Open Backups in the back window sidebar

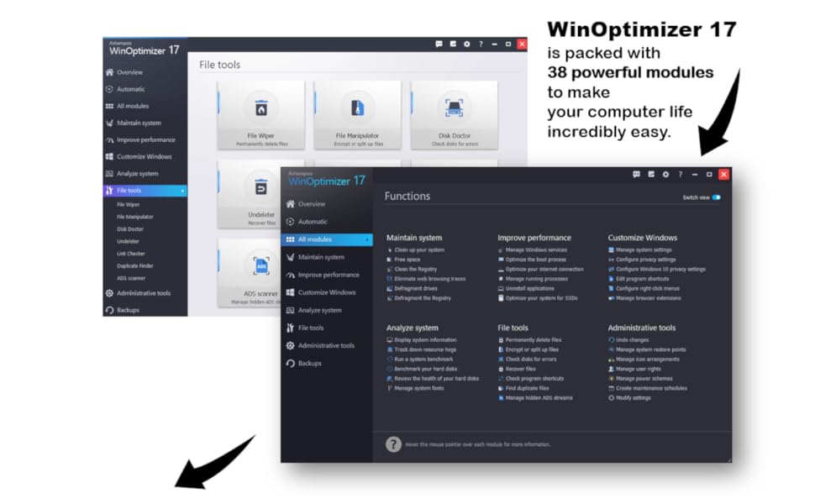128,310
